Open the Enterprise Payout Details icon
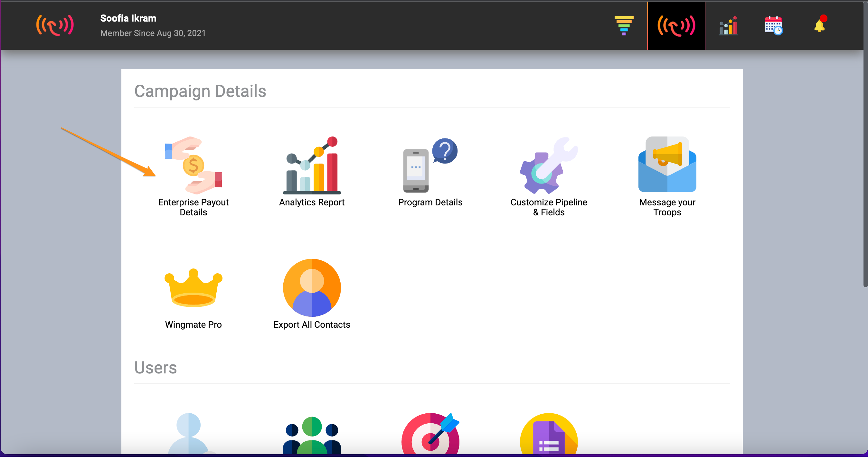Viewport: 868px width, 470px height. pyautogui.click(x=193, y=165)
